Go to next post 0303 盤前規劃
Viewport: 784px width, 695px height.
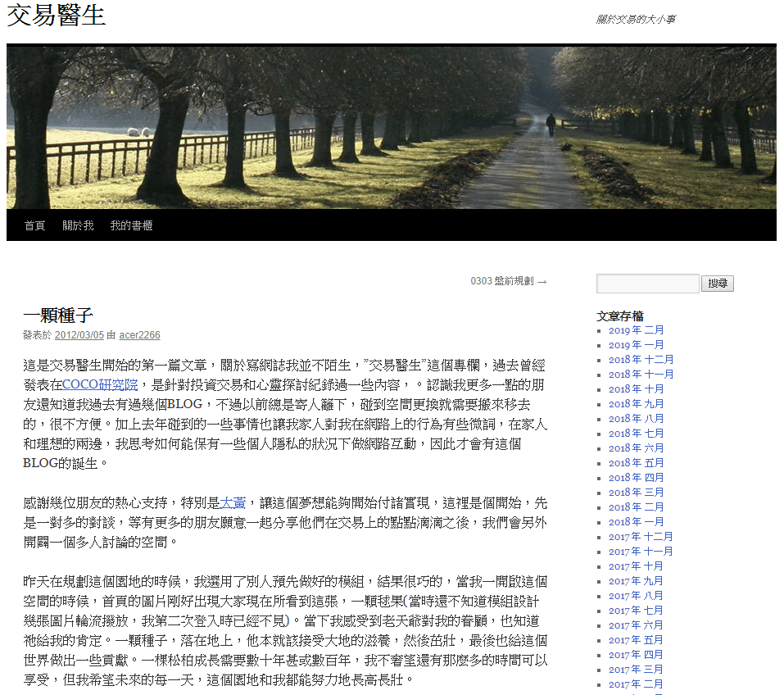[x=508, y=281]
